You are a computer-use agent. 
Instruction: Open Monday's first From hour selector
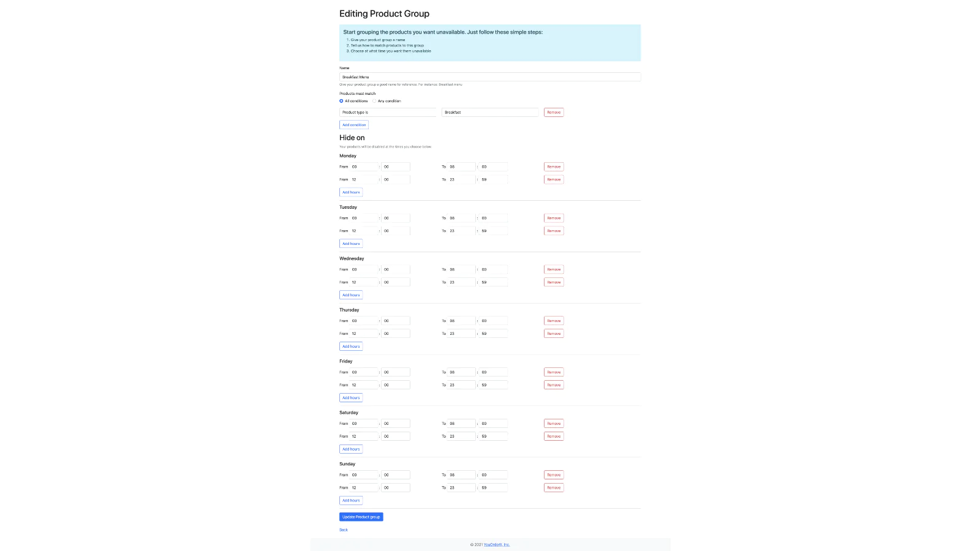click(x=364, y=167)
